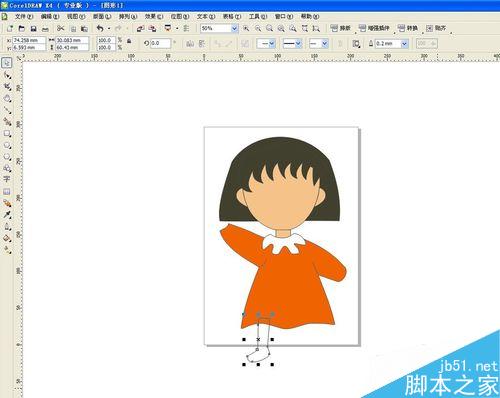Click the Application launcher icon
Screen dimensions: 500x398
coord(168,28)
